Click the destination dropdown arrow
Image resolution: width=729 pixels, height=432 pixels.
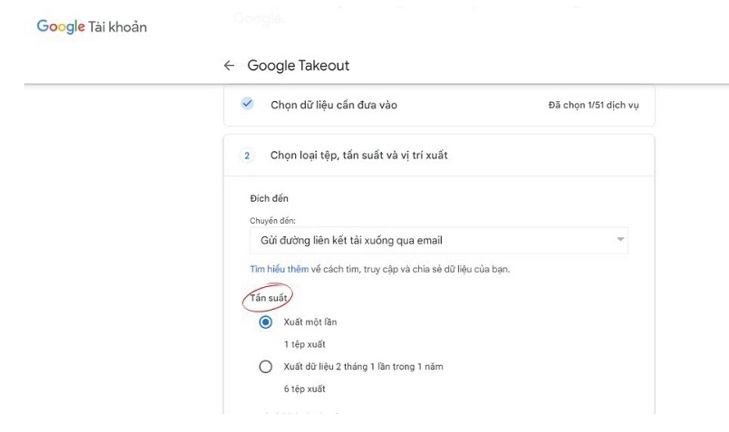tap(620, 240)
